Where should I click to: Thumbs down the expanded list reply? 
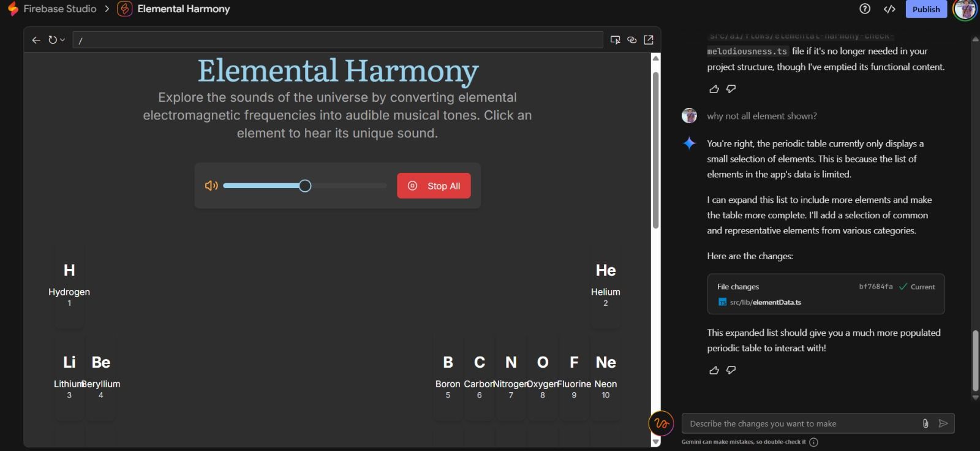click(x=731, y=370)
